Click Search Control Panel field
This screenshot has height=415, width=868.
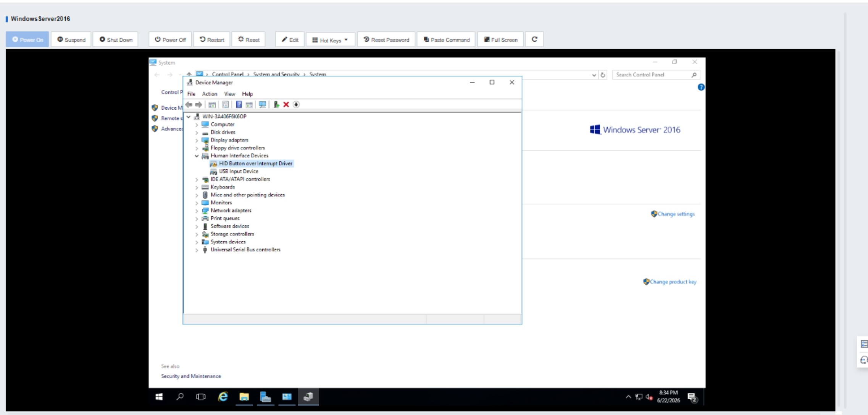click(656, 75)
